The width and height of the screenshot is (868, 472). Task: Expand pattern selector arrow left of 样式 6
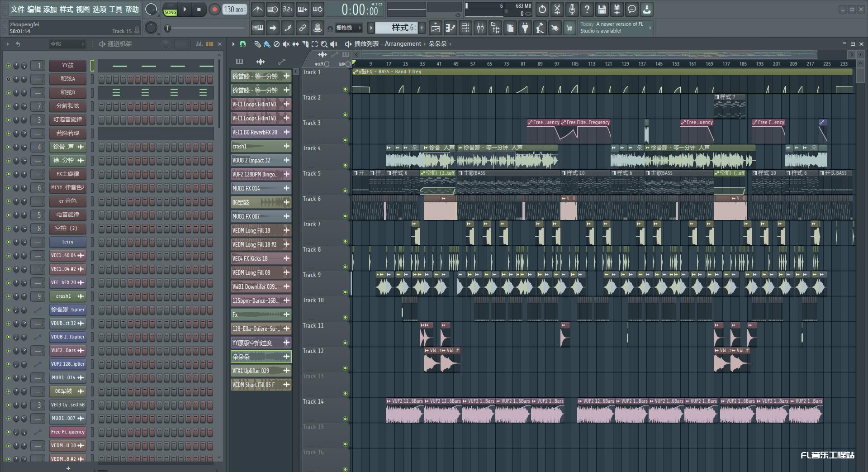coord(371,28)
